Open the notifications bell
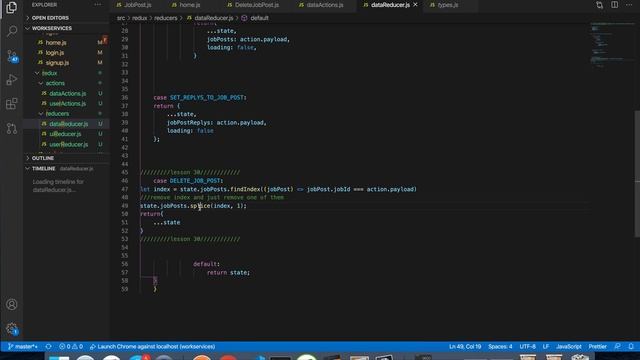Screen dimensions: 640x360 point(631,347)
